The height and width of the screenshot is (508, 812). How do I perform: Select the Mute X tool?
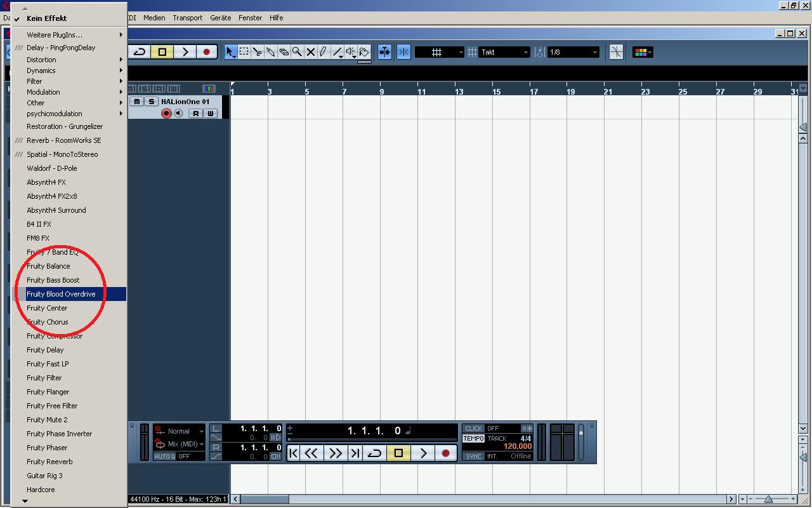(311, 52)
